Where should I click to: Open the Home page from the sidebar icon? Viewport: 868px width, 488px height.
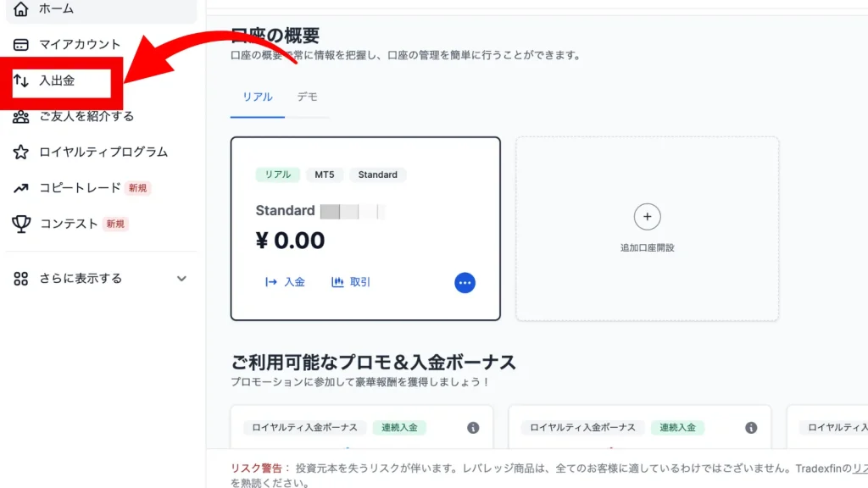(21, 8)
